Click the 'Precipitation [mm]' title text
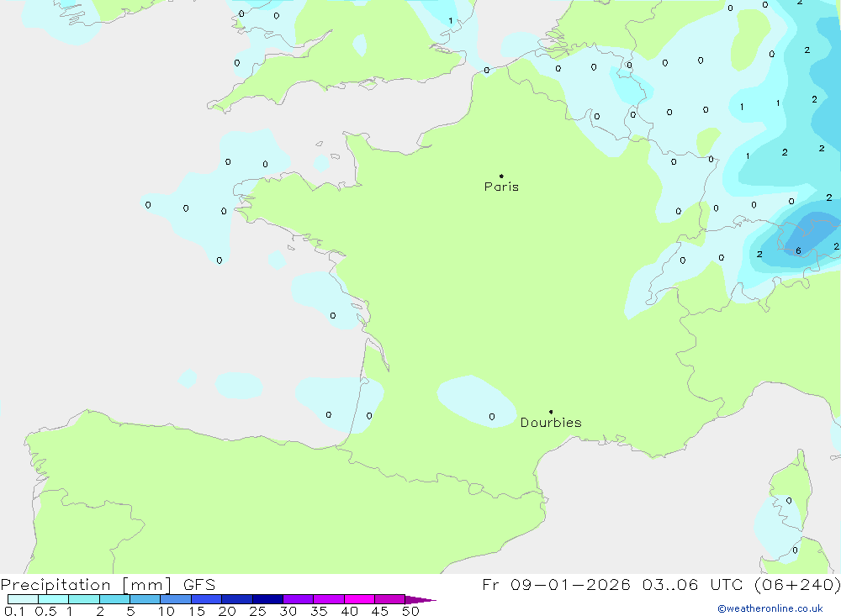This screenshot has height=616, width=841. pos(86,585)
